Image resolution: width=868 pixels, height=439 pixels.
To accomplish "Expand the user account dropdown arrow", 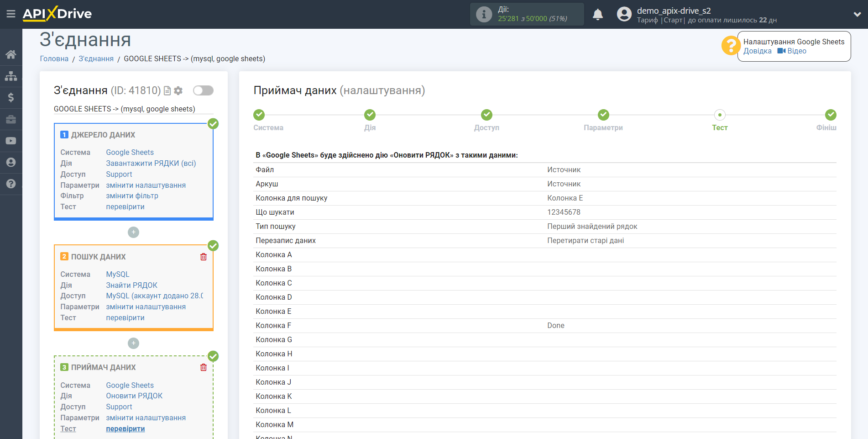I will coord(857,14).
